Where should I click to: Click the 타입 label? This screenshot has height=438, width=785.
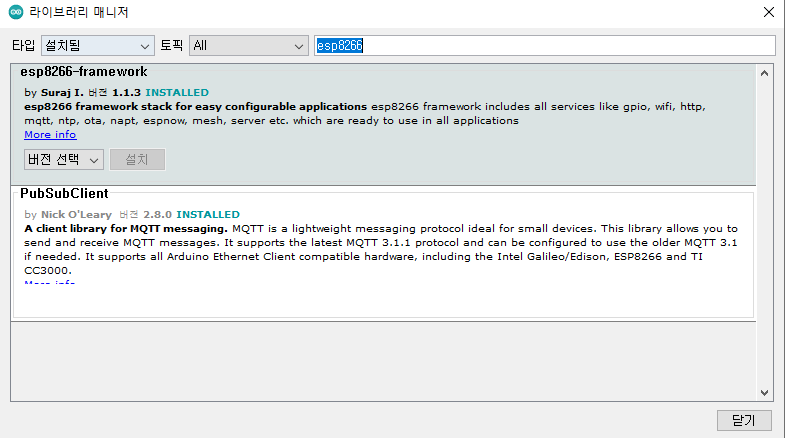coord(24,46)
